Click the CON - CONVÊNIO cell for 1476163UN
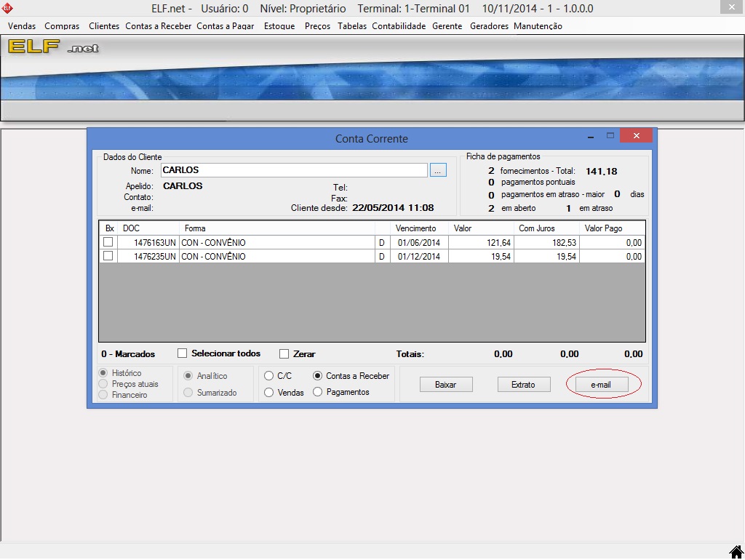This screenshot has height=560, width=745. pyautogui.click(x=277, y=243)
